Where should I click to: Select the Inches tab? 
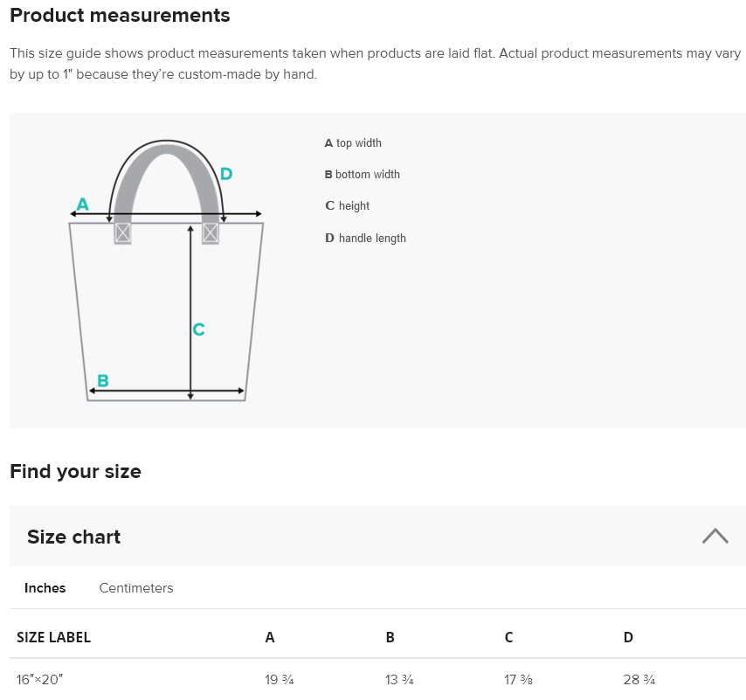[x=45, y=588]
